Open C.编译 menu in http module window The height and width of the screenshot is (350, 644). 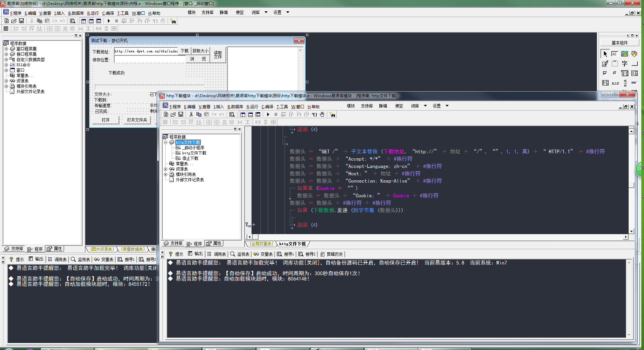pos(267,107)
